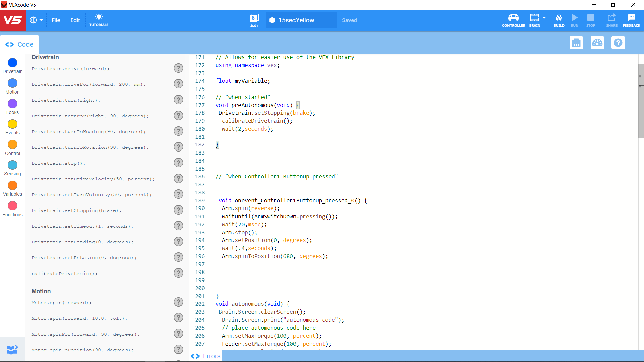The height and width of the screenshot is (362, 644).
Task: Show help for Drivetrain.setHeading command
Action: pyautogui.click(x=178, y=241)
